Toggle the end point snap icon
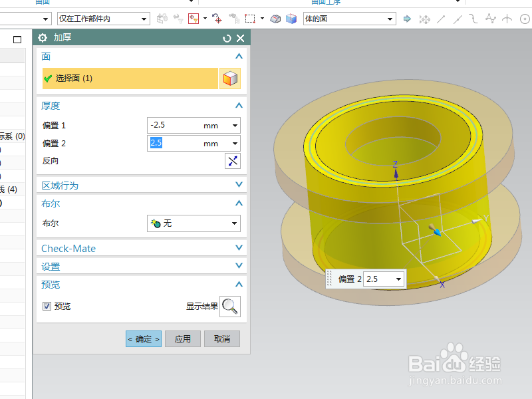Image resolution: width=532 pixels, height=399 pixels. 441,19
